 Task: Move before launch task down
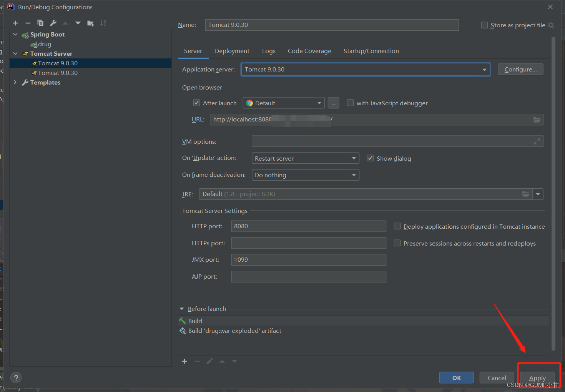234,361
